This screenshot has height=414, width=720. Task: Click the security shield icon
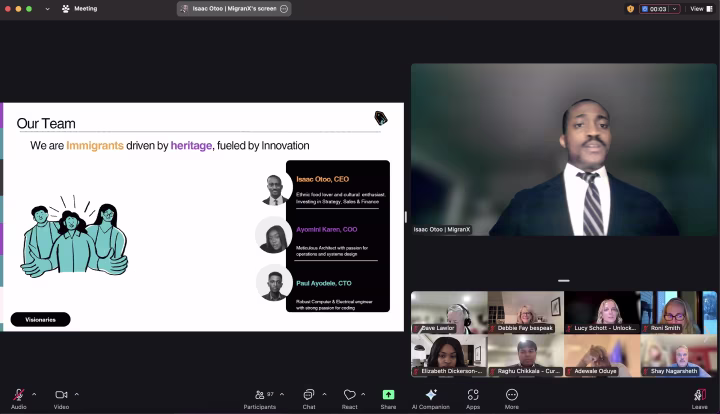630,9
